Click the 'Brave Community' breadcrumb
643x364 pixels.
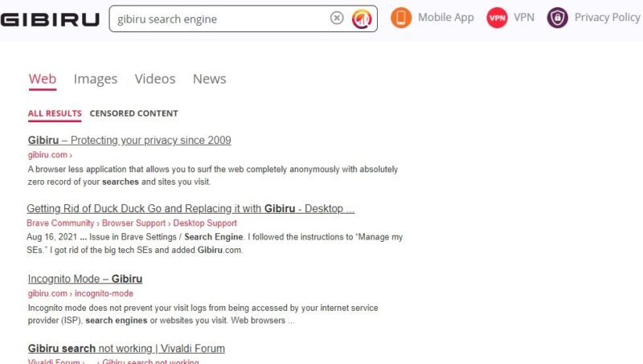(x=60, y=223)
